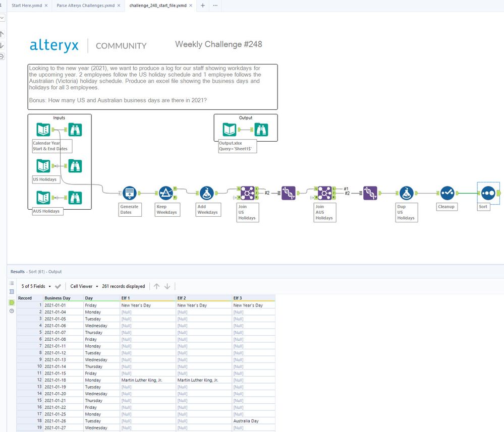Click the Calendar Year input data tool
This screenshot has height=432, width=504.
click(43, 130)
